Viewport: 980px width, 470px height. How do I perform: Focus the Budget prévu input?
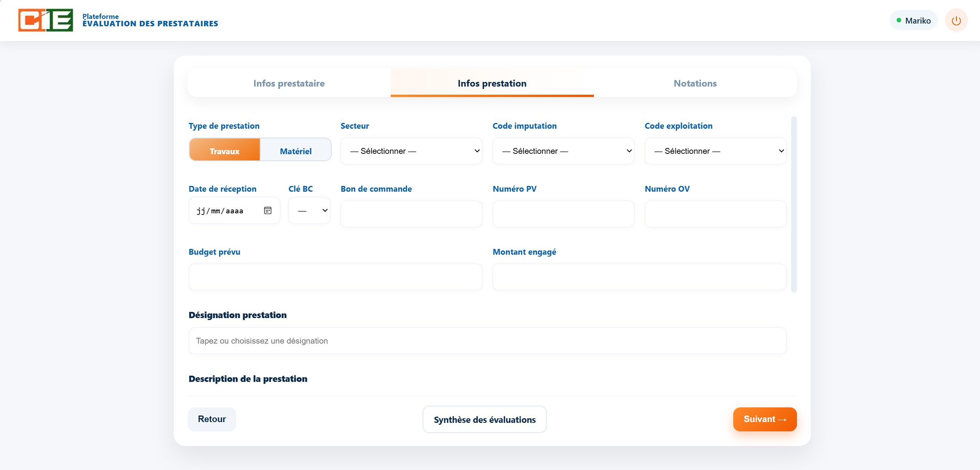335,277
